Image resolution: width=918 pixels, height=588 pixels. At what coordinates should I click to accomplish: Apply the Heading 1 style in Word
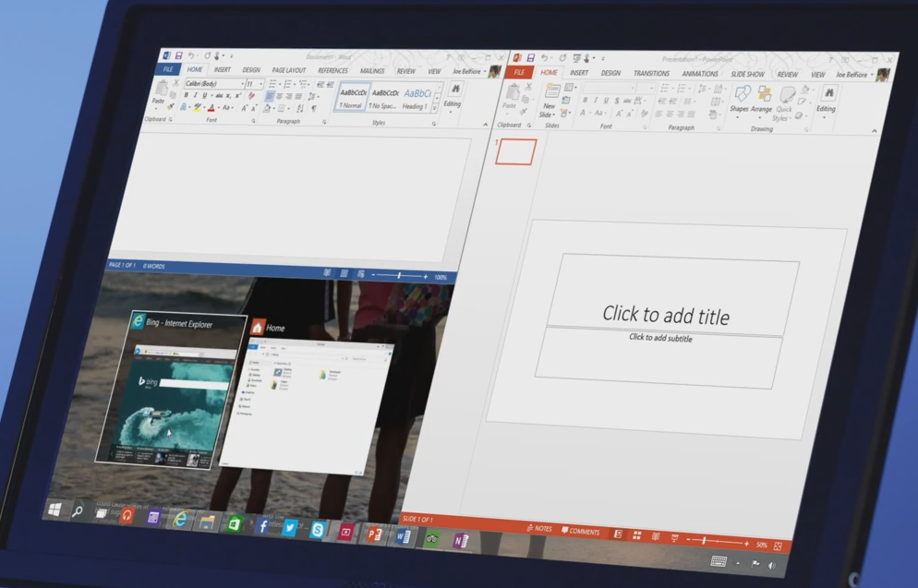pos(417,98)
